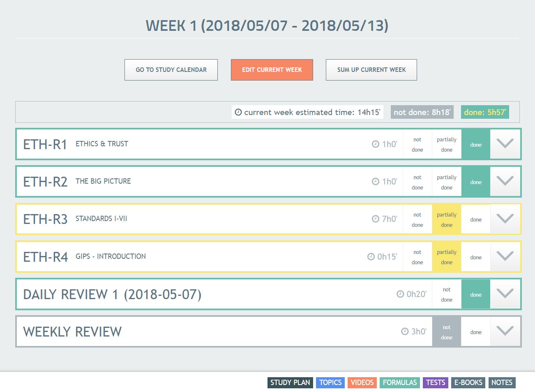Expand the ETH-R4 GIPS Introduction chevron

[505, 256]
